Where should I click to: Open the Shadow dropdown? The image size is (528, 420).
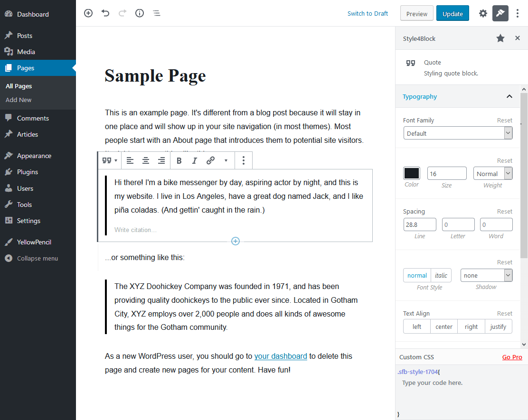point(486,275)
